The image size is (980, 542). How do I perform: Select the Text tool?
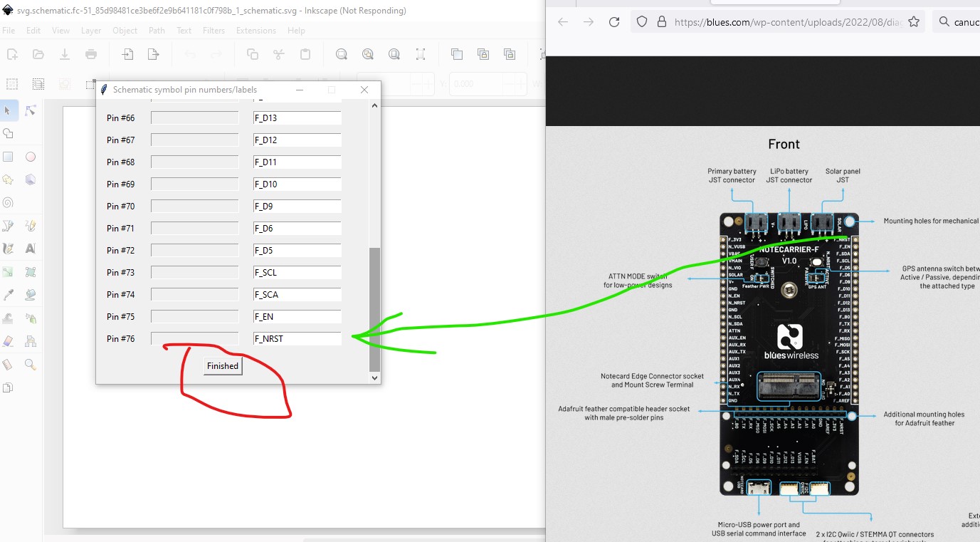pyautogui.click(x=30, y=249)
